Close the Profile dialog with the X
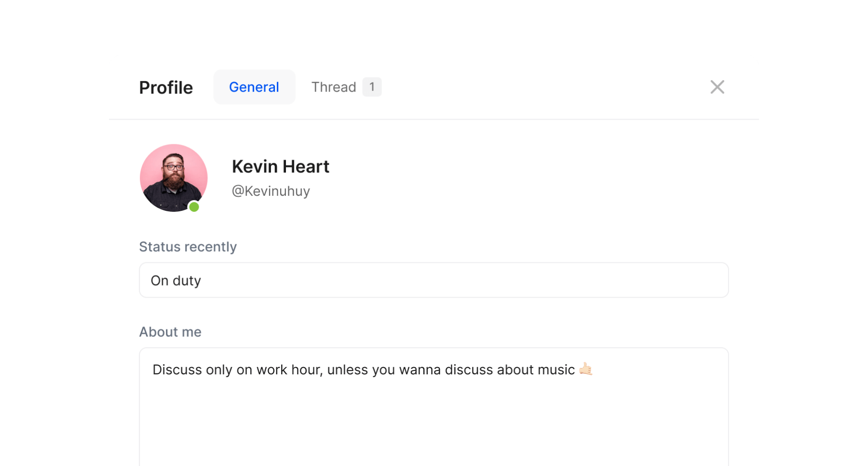Screen dimensions: 868x466 [717, 87]
